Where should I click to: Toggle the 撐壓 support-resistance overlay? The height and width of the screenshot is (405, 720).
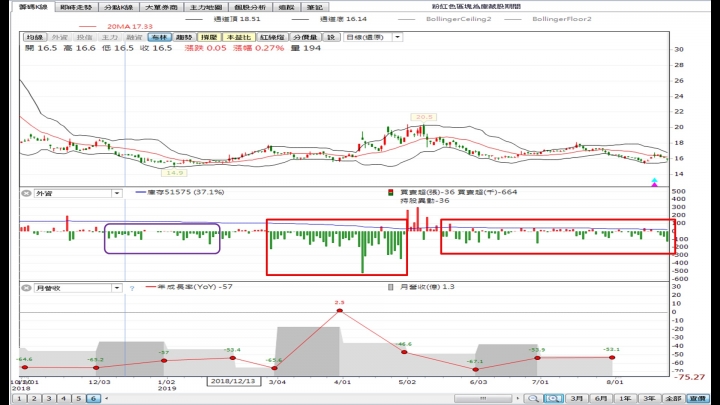click(209, 37)
